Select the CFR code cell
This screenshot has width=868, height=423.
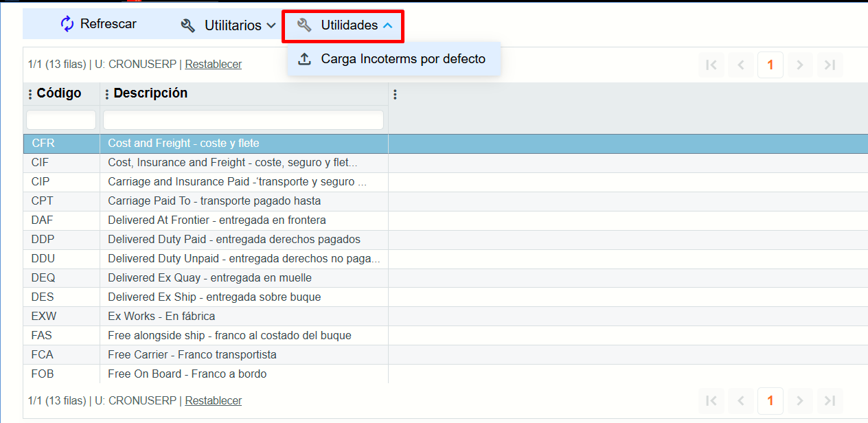(x=62, y=144)
